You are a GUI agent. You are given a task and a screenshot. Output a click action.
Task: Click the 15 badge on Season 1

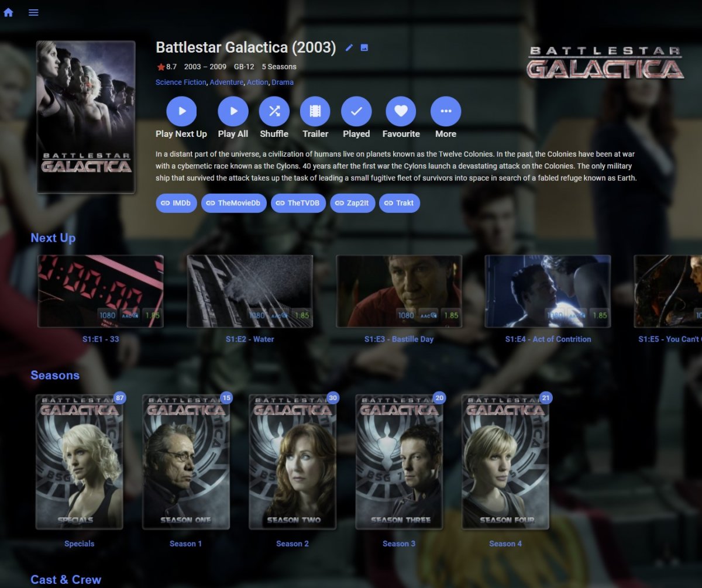(226, 398)
